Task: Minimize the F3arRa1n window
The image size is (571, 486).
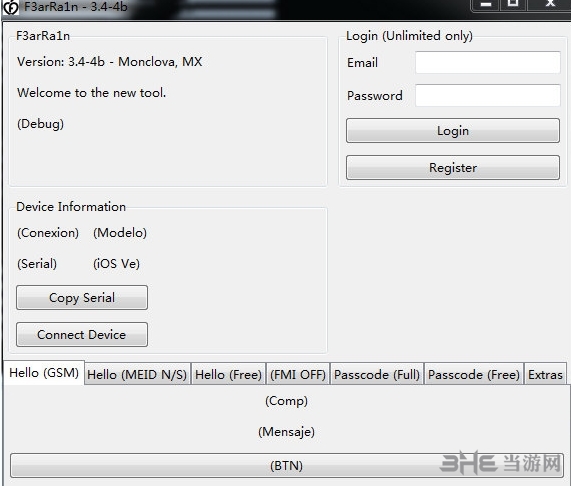Action: coord(486,4)
